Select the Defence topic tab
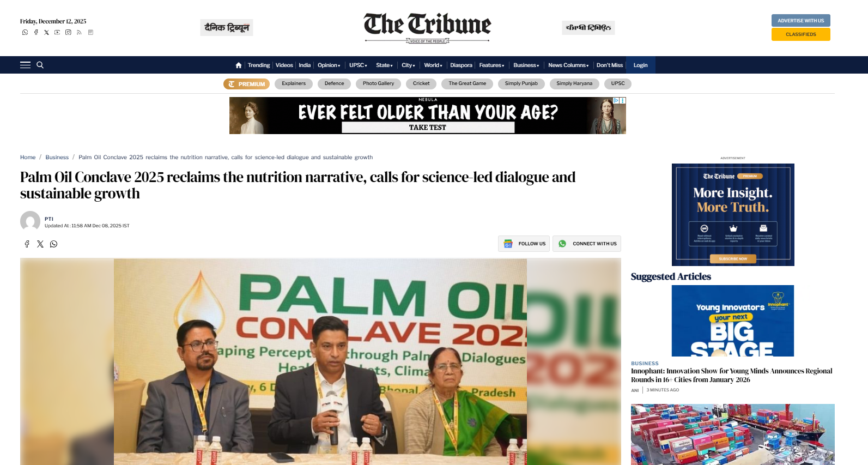This screenshot has width=868, height=465. [x=334, y=83]
